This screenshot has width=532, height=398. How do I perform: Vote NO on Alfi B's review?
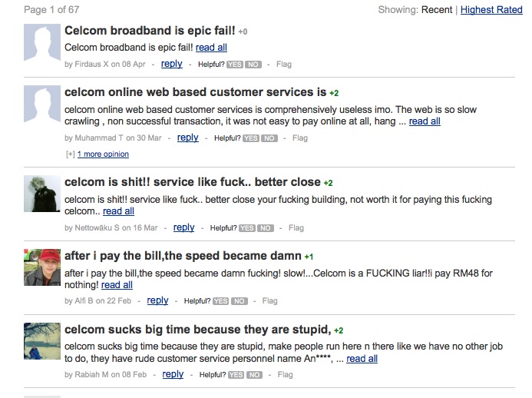point(239,301)
